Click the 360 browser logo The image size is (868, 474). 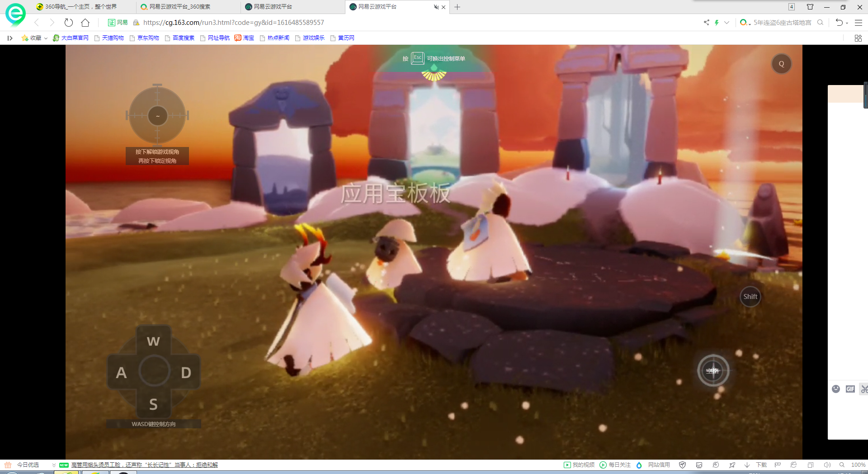coord(15,14)
